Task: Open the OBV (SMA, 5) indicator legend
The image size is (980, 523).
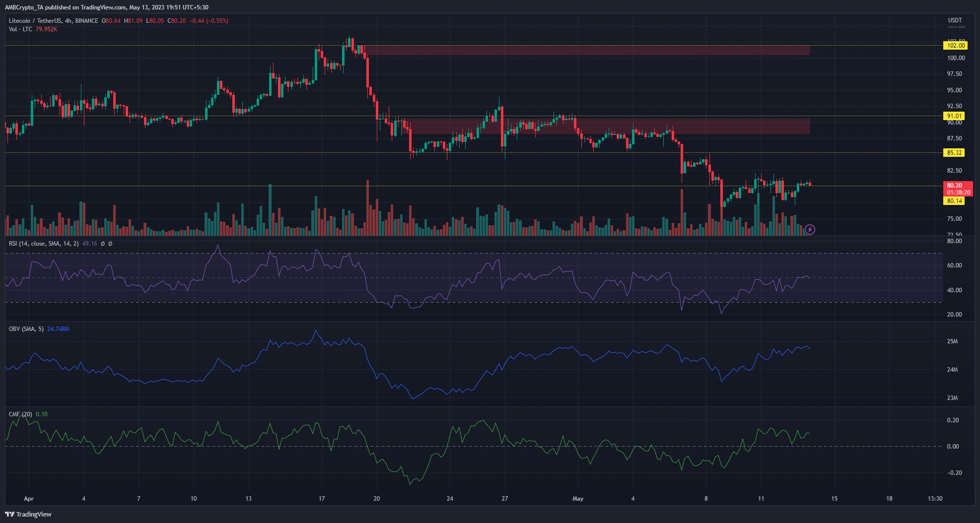Action: click(26, 329)
